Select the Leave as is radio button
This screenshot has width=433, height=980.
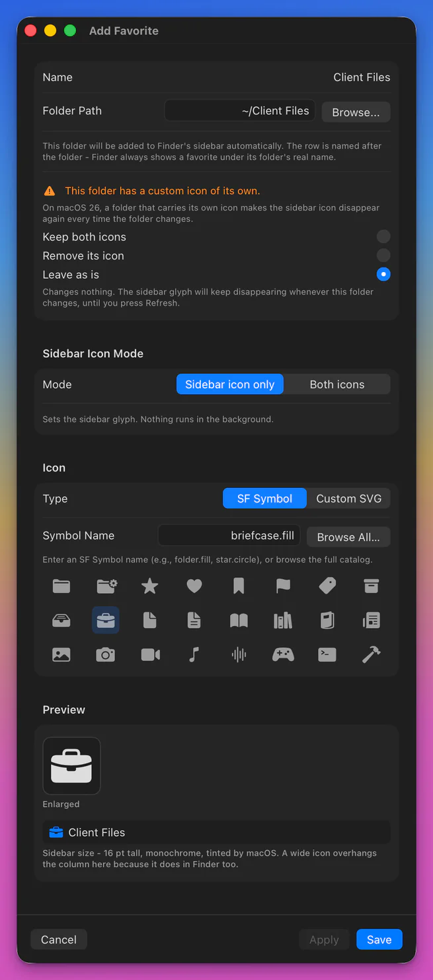tap(383, 274)
